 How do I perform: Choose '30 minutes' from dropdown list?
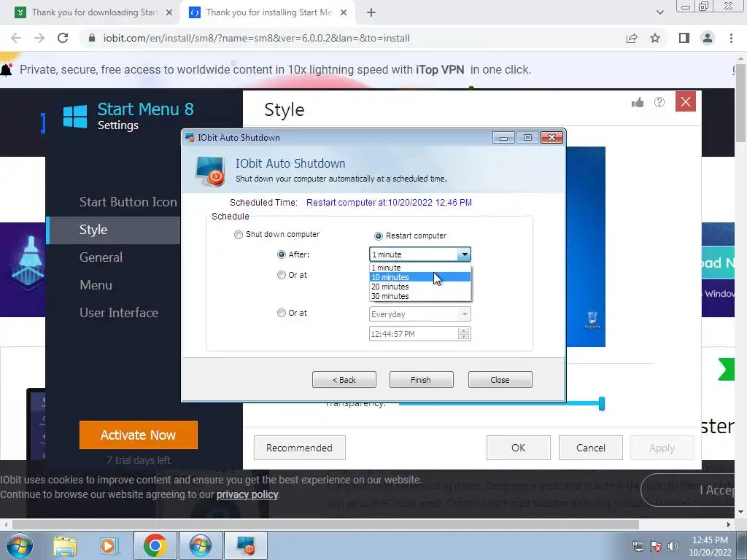[420, 296]
